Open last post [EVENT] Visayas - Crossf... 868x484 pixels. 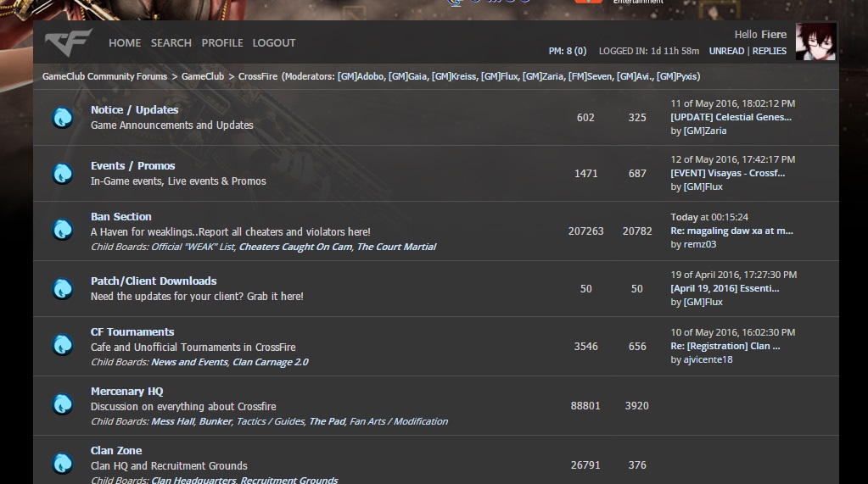(x=727, y=173)
